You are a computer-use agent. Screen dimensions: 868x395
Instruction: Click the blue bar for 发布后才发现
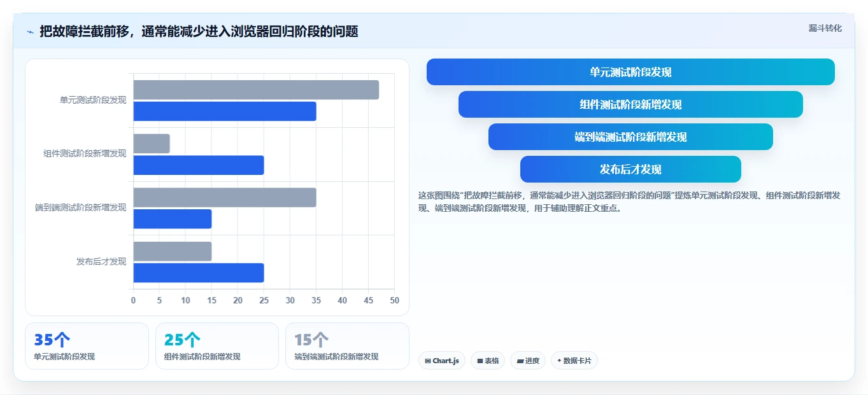(199, 273)
